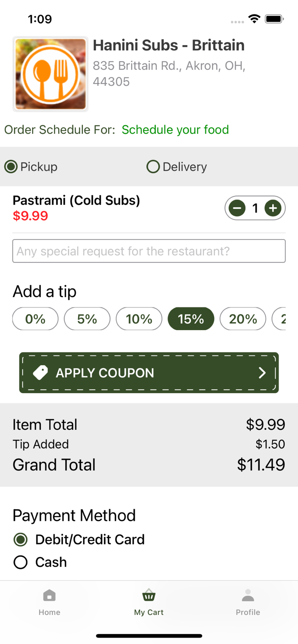Viewport: 298px width, 644px height.
Task: Tap the Apply Coupon button
Action: pos(149,373)
